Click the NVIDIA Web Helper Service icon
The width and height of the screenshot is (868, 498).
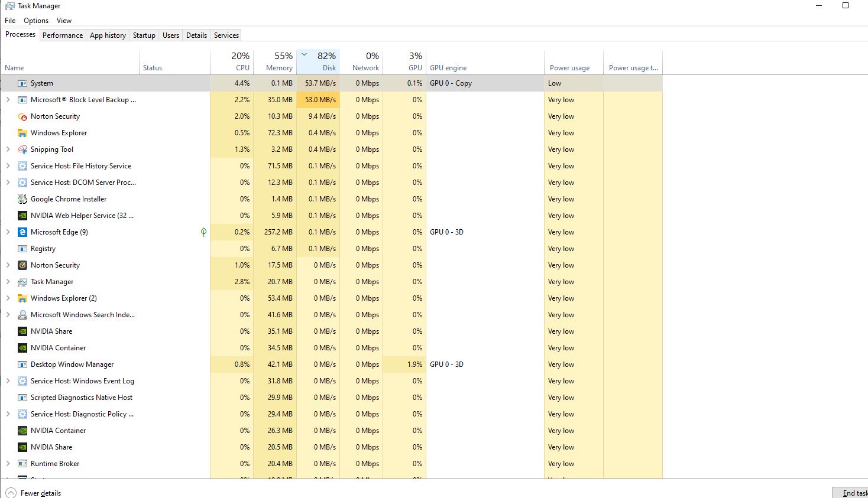(x=22, y=216)
